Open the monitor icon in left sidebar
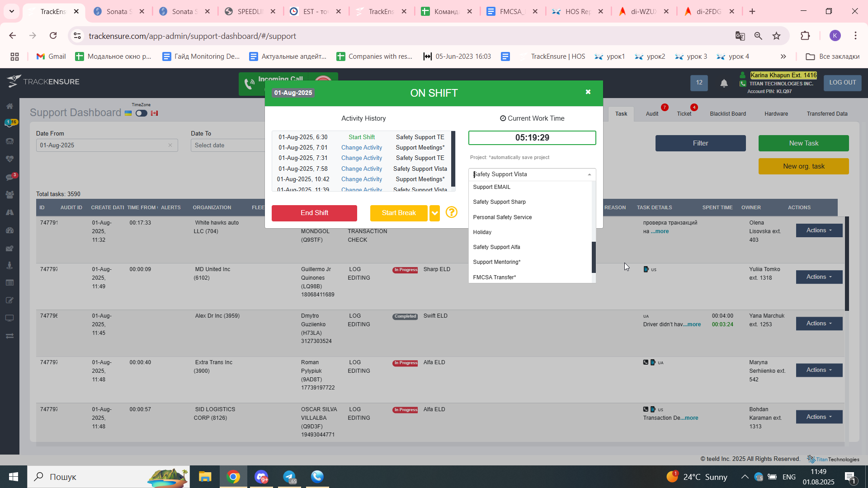The image size is (868, 488). pos(9,318)
